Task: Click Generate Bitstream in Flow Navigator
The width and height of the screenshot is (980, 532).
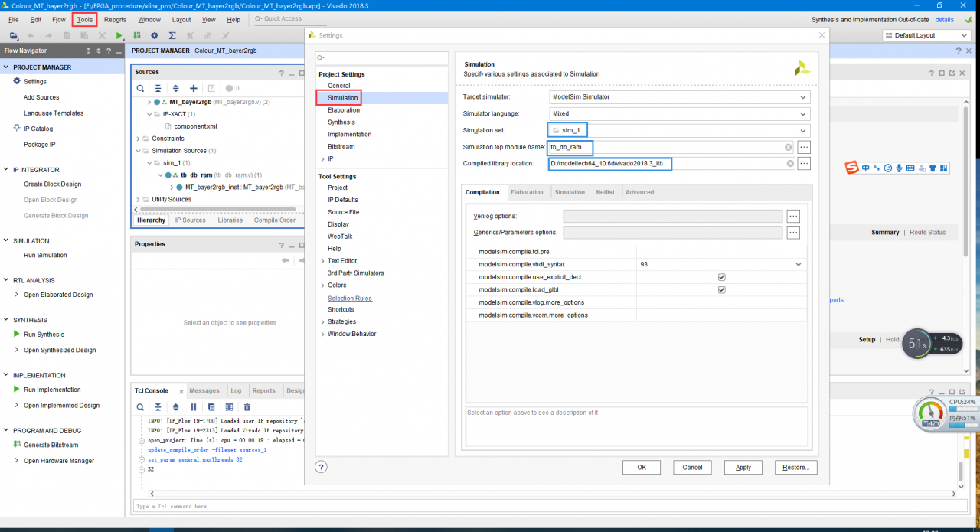Action: 51,445
